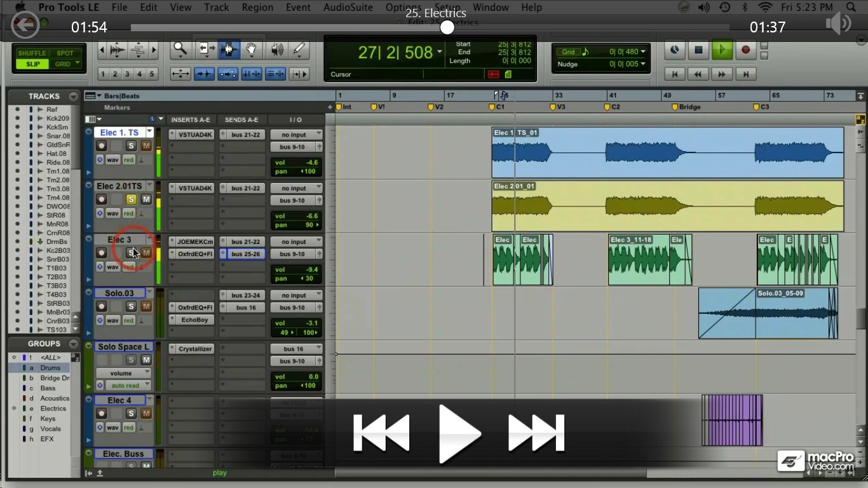Open the Region menu
Viewport: 868px width, 488px height.
pos(257,8)
